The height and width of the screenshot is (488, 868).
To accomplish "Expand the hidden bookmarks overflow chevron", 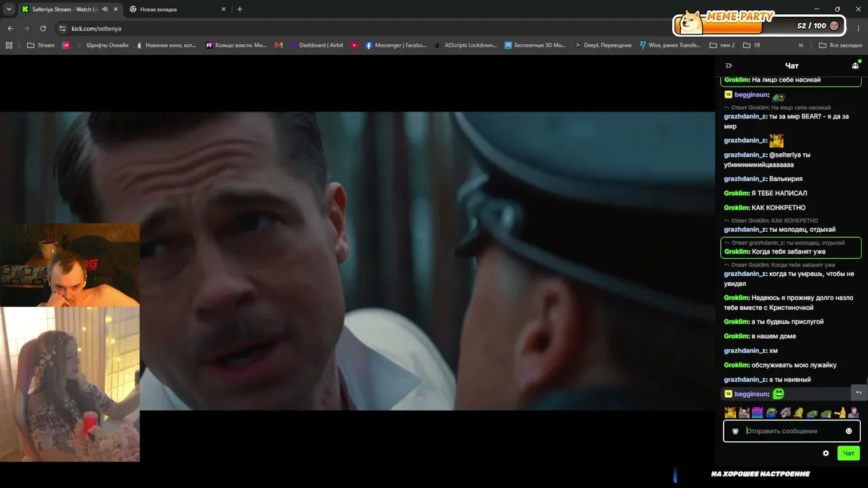I will (801, 45).
